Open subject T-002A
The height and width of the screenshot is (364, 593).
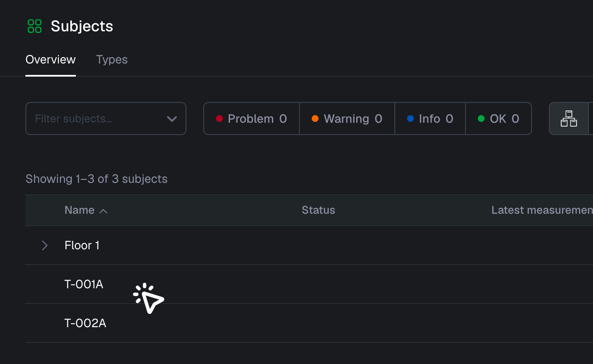pyautogui.click(x=85, y=323)
